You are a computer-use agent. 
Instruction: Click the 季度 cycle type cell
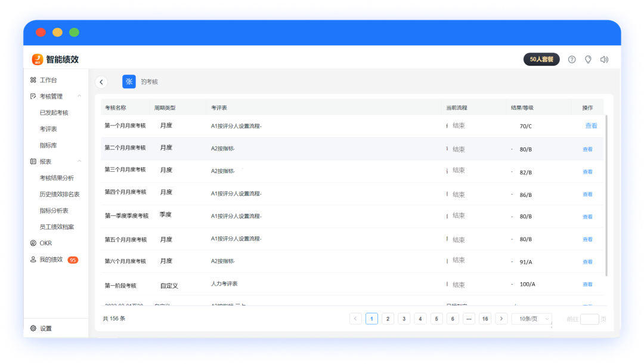[x=166, y=214]
